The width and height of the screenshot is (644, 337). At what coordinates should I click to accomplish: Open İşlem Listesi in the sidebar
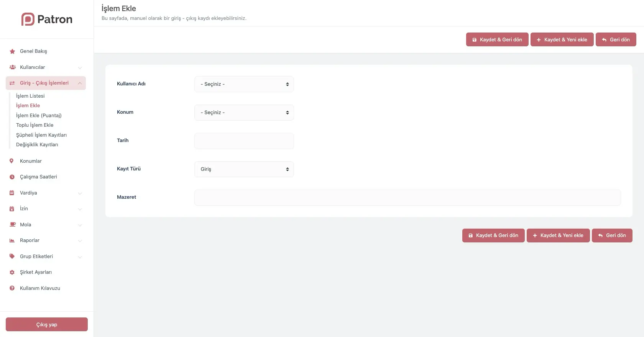click(x=30, y=96)
